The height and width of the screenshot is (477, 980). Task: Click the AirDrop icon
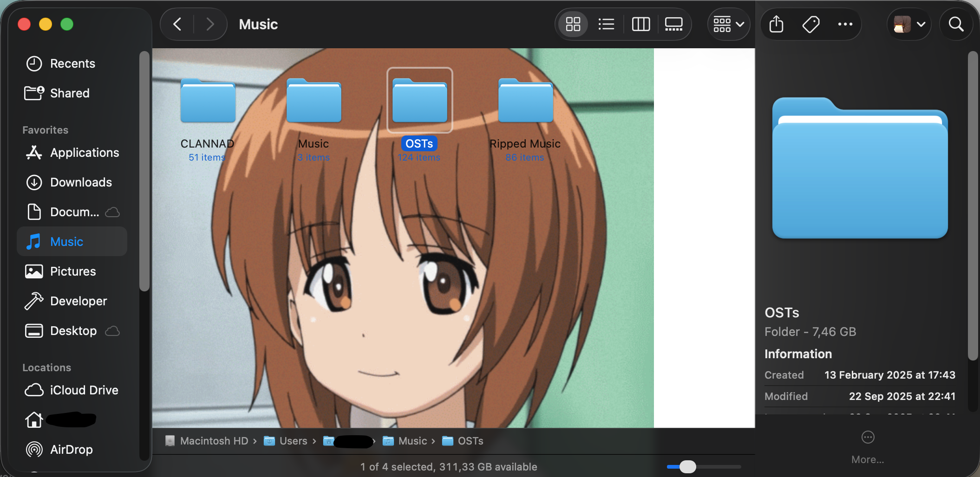34,449
